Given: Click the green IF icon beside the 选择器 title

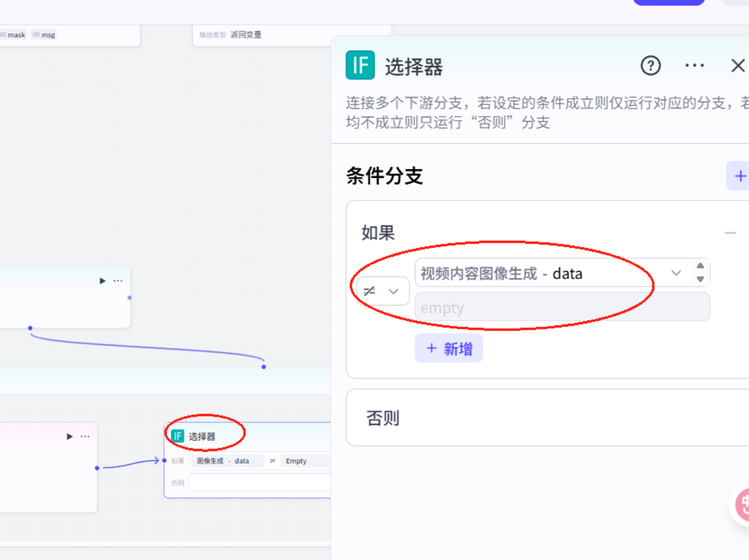Looking at the screenshot, I should (x=360, y=65).
